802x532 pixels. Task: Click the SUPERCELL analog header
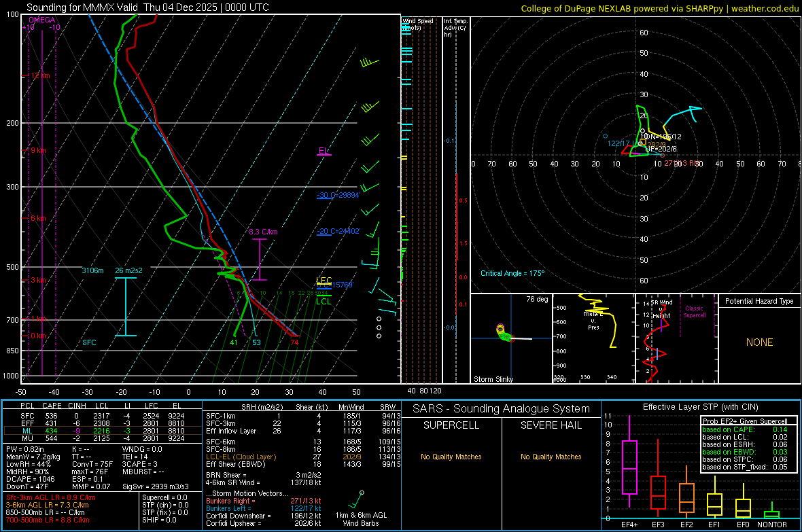click(x=451, y=425)
